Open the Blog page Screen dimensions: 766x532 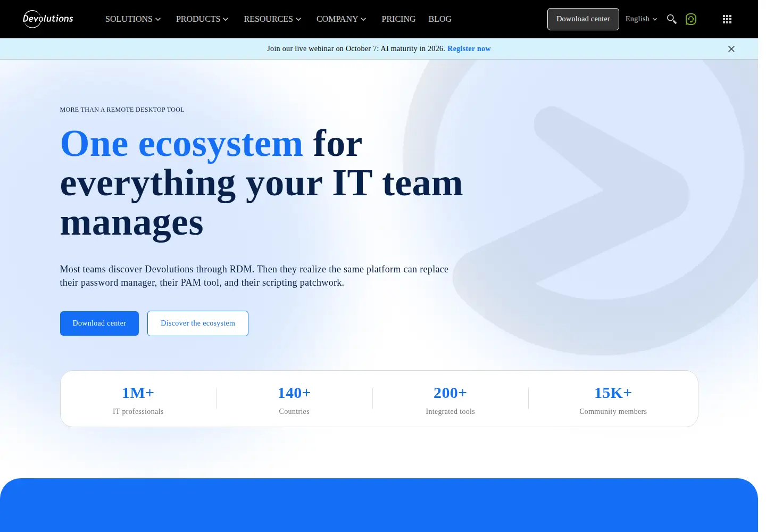point(440,19)
